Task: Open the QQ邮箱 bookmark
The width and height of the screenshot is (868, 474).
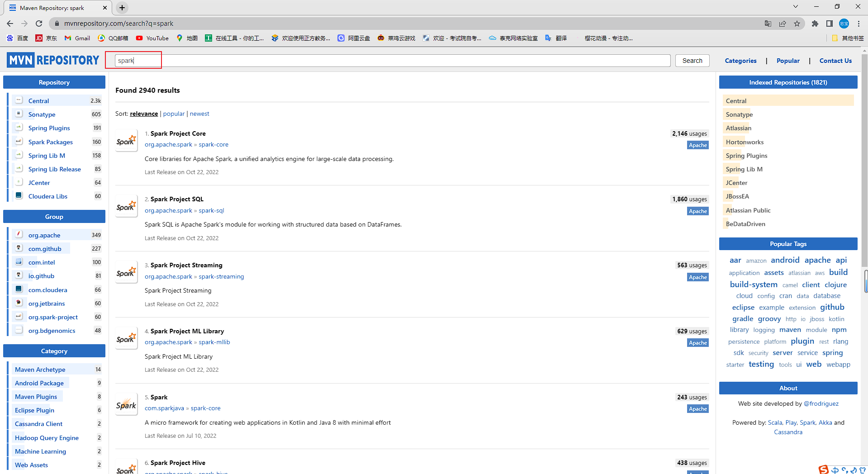Action: click(113, 38)
